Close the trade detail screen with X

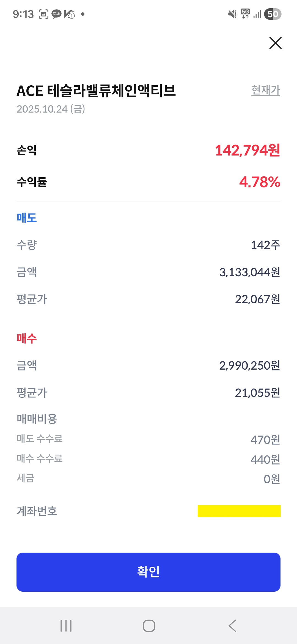pyautogui.click(x=275, y=43)
